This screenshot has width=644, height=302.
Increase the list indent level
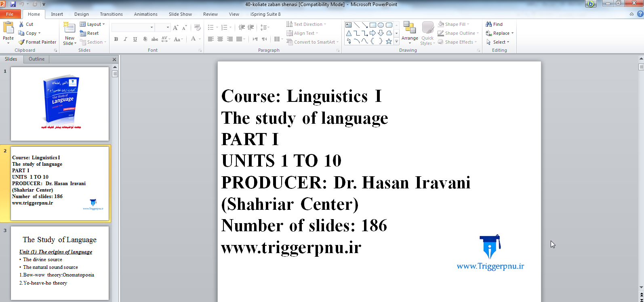251,27
